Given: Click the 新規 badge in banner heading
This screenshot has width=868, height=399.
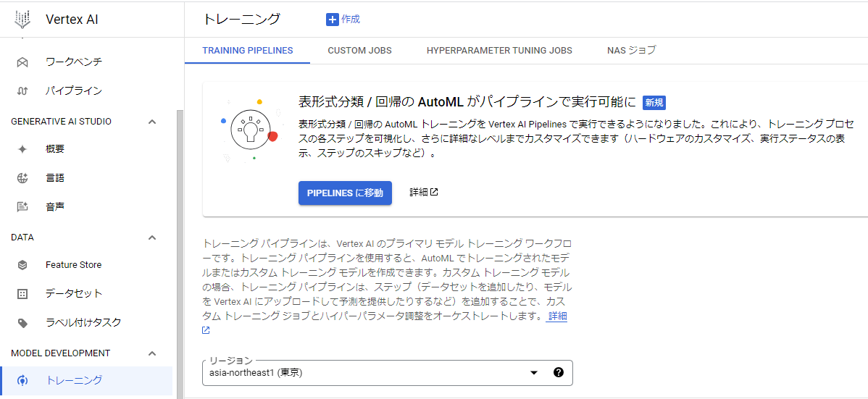Looking at the screenshot, I should point(654,102).
